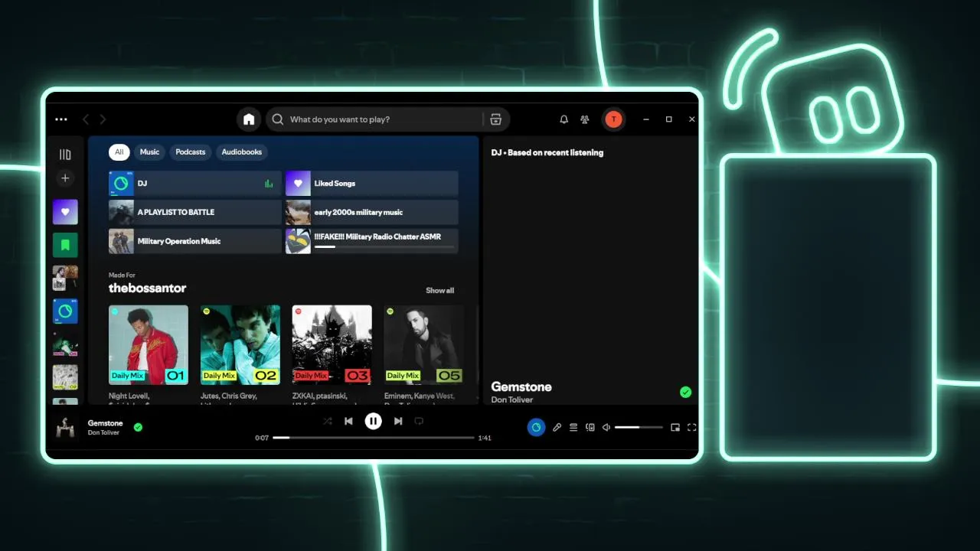
Task: Toggle shuffle in playback controls
Action: click(x=328, y=421)
